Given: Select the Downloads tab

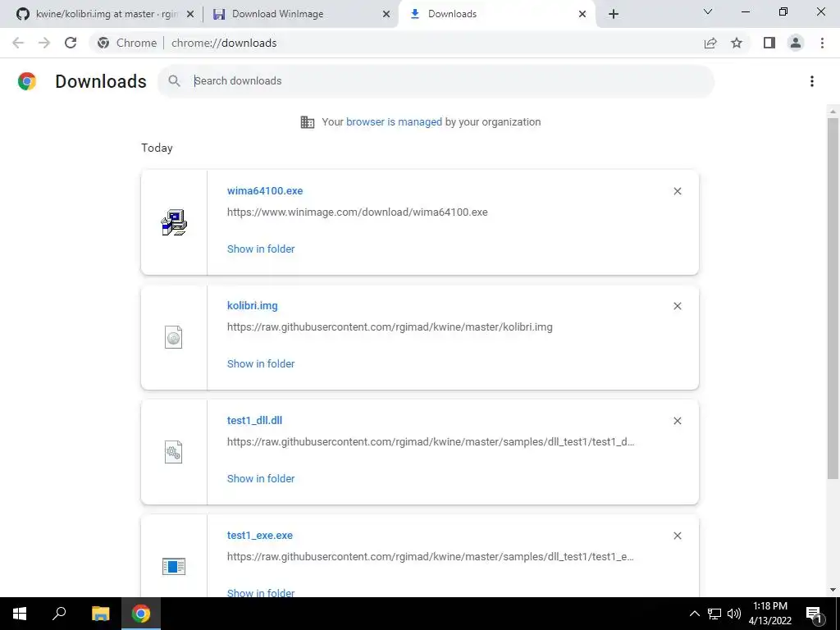Looking at the screenshot, I should (495, 14).
